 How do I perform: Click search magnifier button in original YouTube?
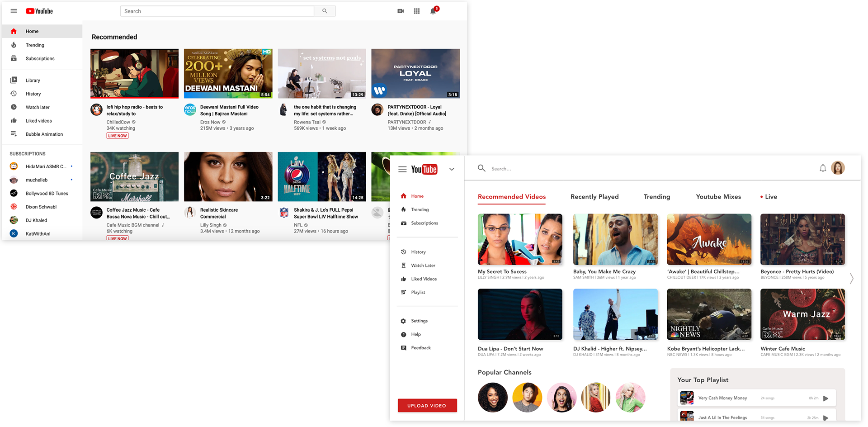(325, 11)
